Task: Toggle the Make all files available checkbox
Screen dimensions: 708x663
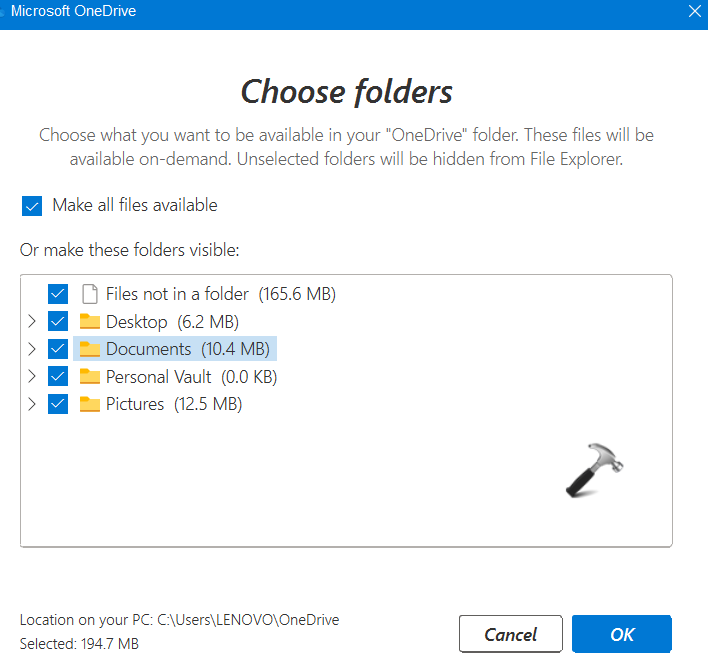Action: click(x=33, y=206)
